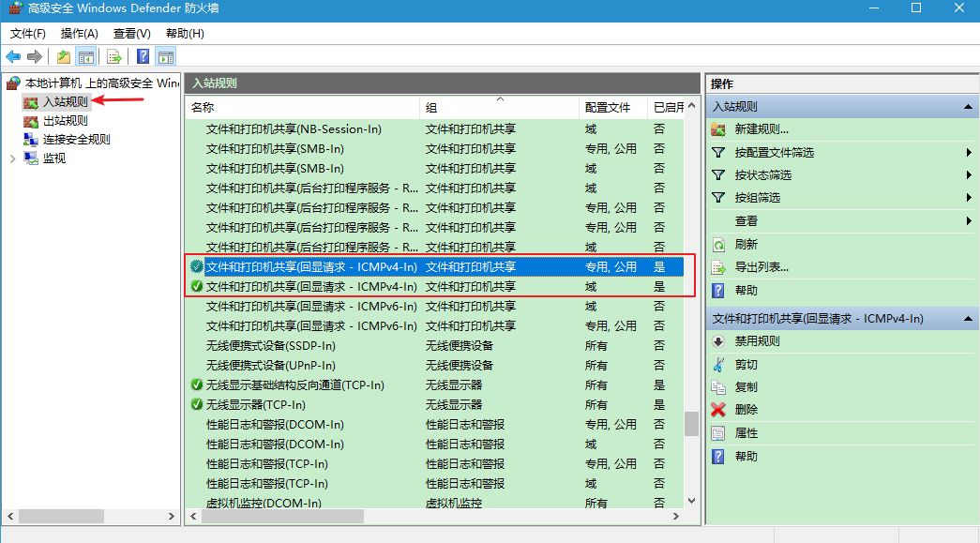Screen dimensions: 980x543
Task: Click the red 删除 X icon
Action: (x=718, y=410)
